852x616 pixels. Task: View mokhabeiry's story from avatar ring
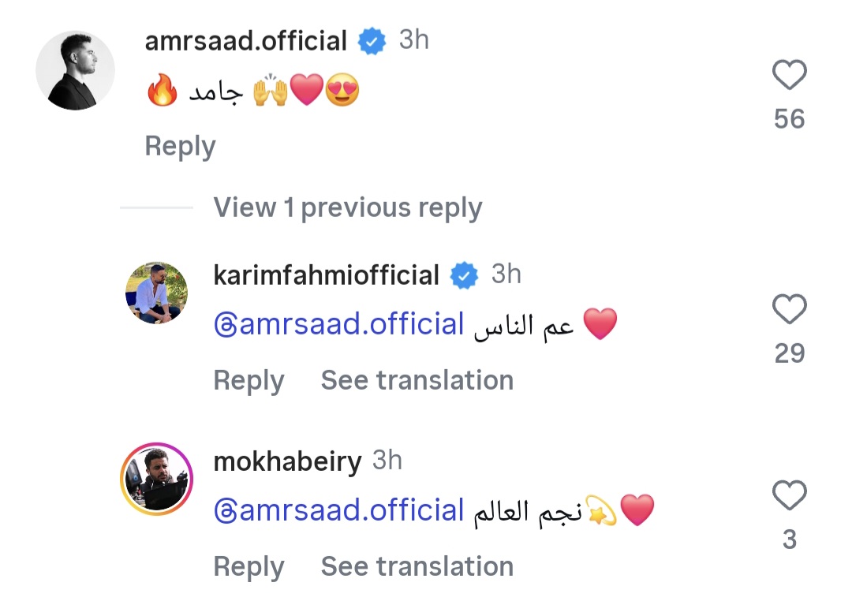[157, 480]
